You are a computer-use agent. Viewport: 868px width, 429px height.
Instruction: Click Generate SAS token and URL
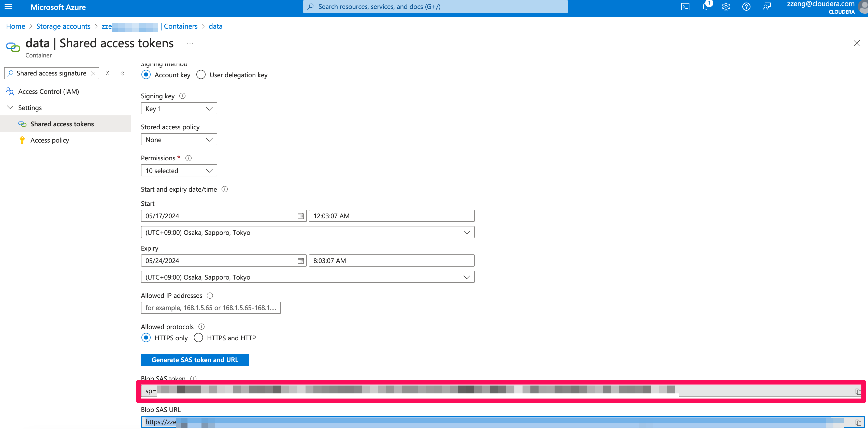(x=195, y=360)
